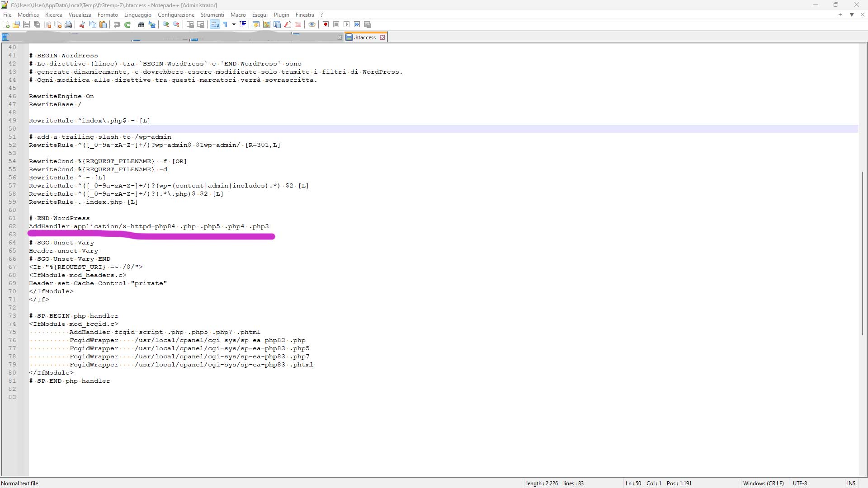Open the Plugin menu
The width and height of the screenshot is (868, 488).
click(281, 14)
